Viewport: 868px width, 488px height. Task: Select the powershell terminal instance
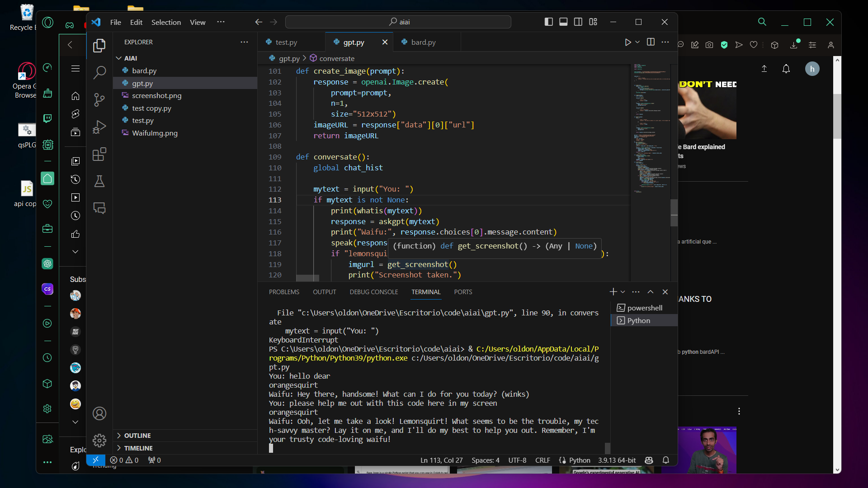click(x=644, y=308)
